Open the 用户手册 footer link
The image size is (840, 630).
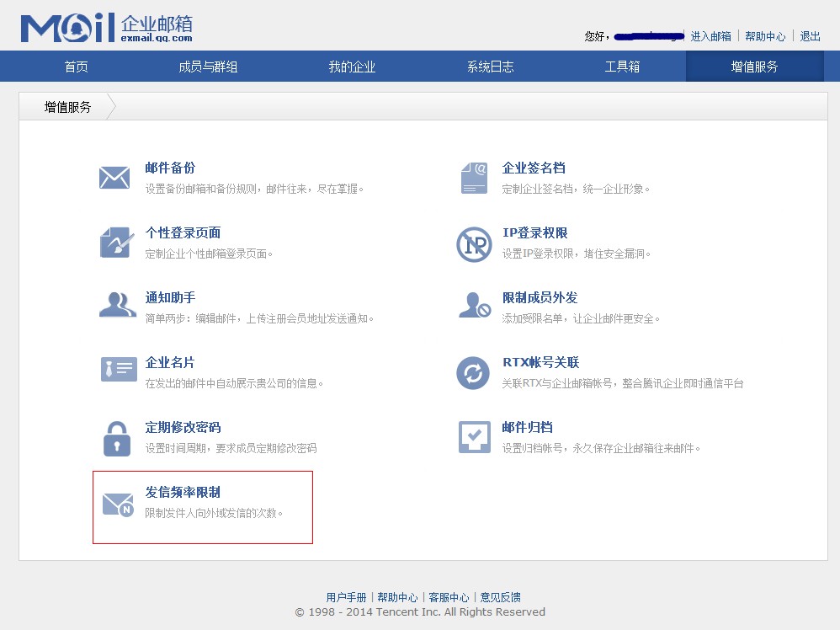[346, 597]
